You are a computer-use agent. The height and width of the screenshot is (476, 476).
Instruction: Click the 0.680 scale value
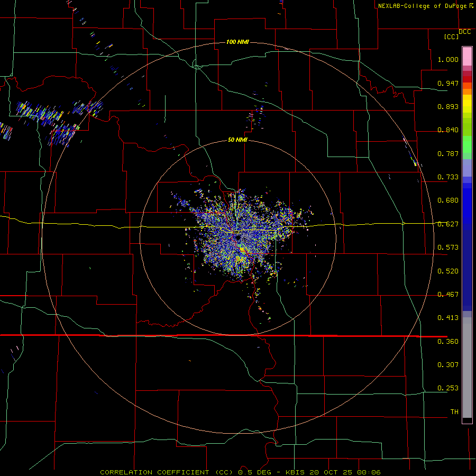tap(448, 200)
